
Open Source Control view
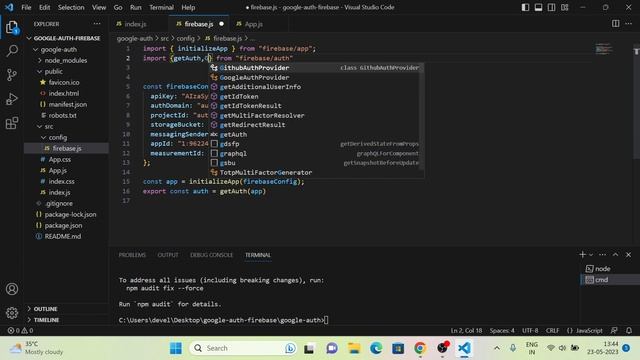click(12, 75)
